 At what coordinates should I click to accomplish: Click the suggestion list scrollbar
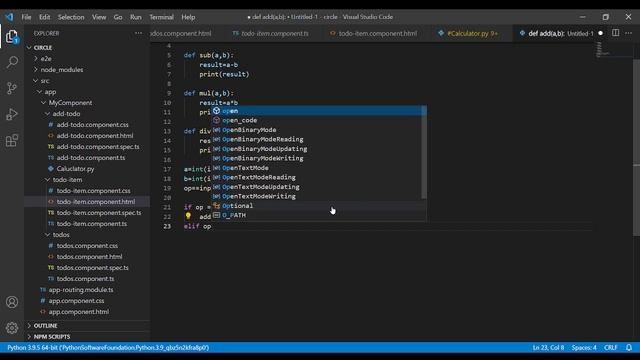[424, 152]
